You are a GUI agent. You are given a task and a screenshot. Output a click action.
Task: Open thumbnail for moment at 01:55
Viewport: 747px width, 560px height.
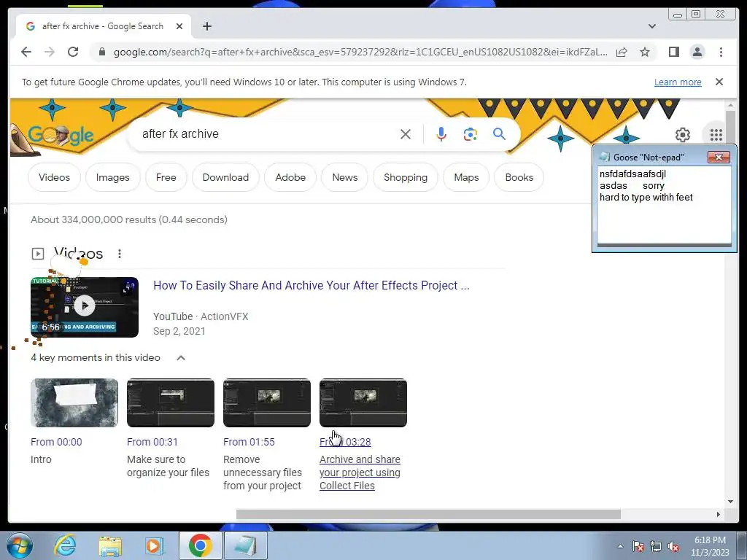(x=267, y=402)
